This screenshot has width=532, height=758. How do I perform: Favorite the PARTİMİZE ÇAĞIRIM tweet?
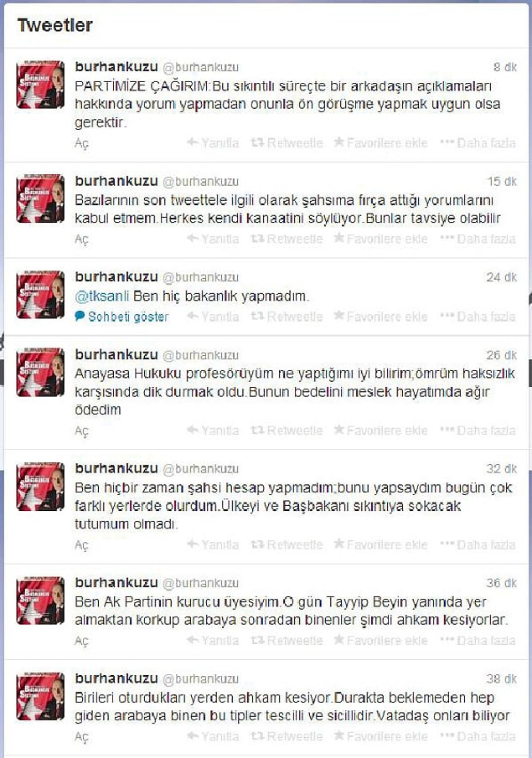(x=380, y=142)
